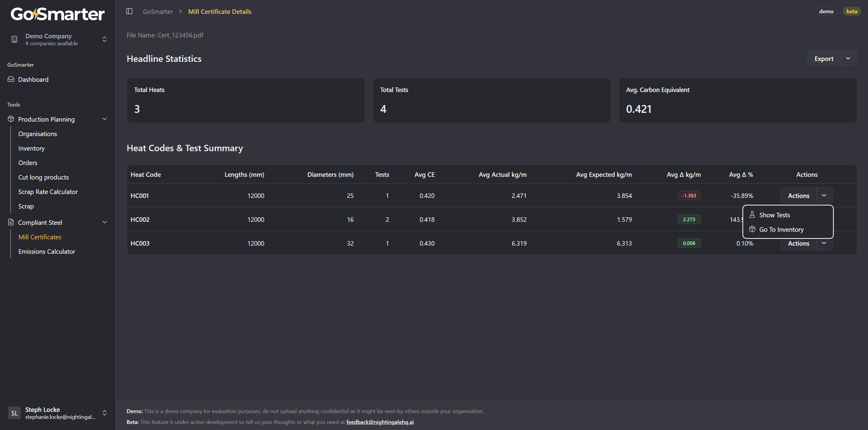Click the Show Tests flask icon
This screenshot has height=430, width=868.
coord(752,215)
